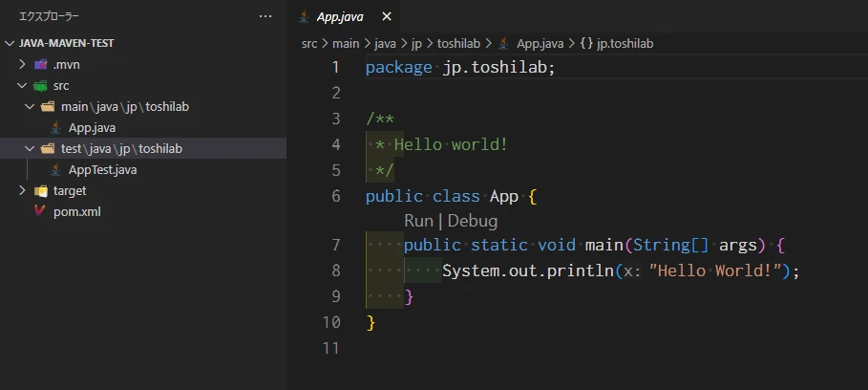Select main\java\jp\toshilab folder label
This screenshot has width=868, height=390.
tap(125, 107)
